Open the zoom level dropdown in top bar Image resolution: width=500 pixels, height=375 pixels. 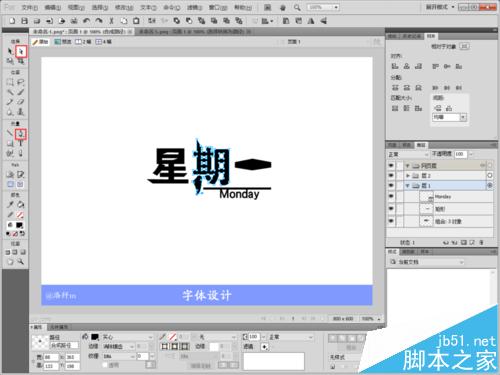click(336, 7)
